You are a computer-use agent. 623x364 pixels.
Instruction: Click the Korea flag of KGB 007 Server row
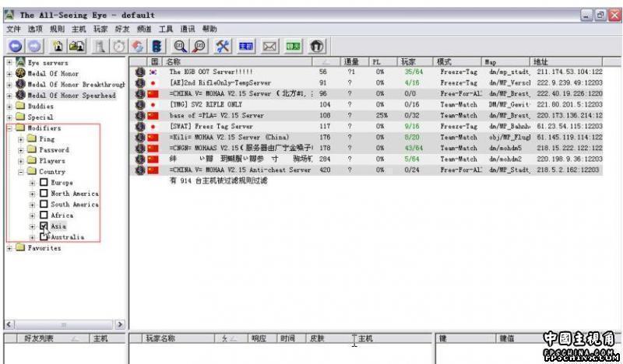pyautogui.click(x=153, y=72)
